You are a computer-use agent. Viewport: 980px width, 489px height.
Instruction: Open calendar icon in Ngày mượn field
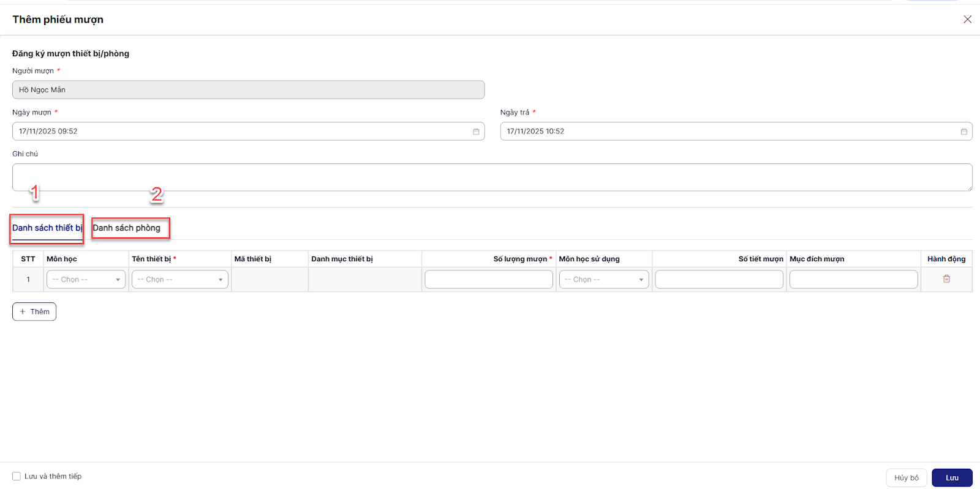tap(476, 132)
